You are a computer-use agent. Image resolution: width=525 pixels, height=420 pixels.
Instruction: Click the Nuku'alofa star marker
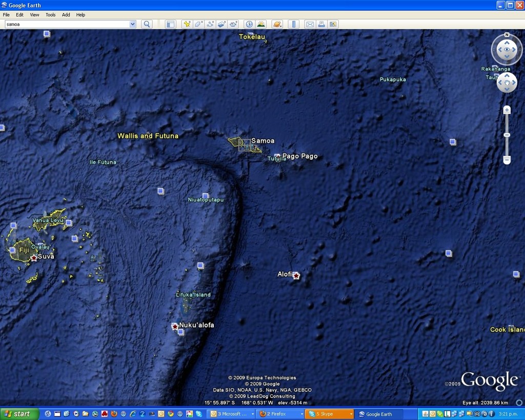point(175,326)
